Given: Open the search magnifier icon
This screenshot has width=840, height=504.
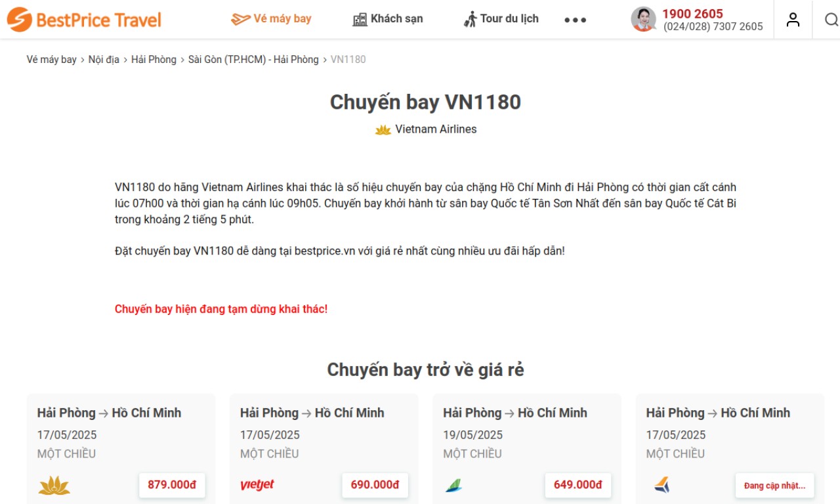Looking at the screenshot, I should [831, 20].
